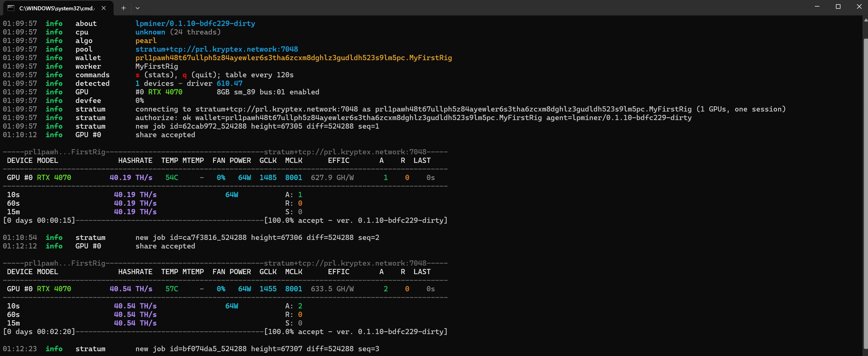Viewport: 868px width, 356px height.
Task: Click the 'new job id=62cab972_524288' line
Action: pyautogui.click(x=257, y=126)
